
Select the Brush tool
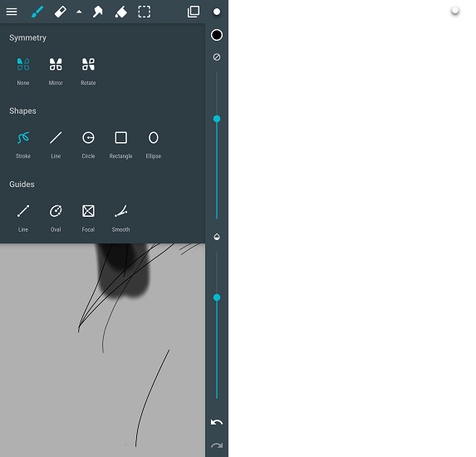click(37, 12)
